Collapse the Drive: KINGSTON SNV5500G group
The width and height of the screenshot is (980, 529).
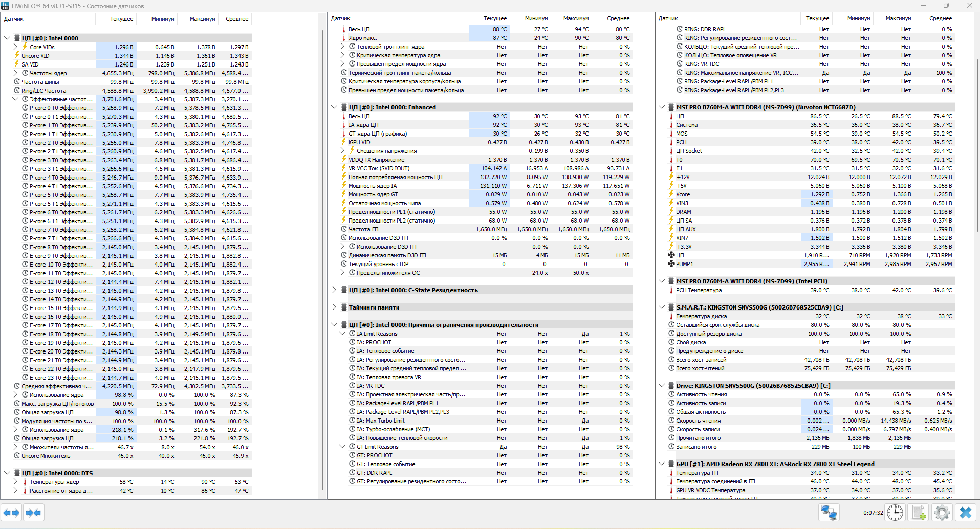(x=662, y=386)
